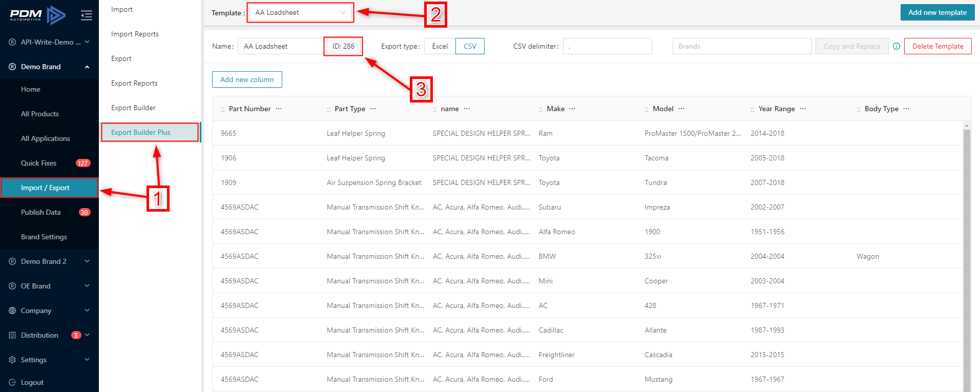
Task: Open the Brands dropdown field
Action: (x=742, y=46)
